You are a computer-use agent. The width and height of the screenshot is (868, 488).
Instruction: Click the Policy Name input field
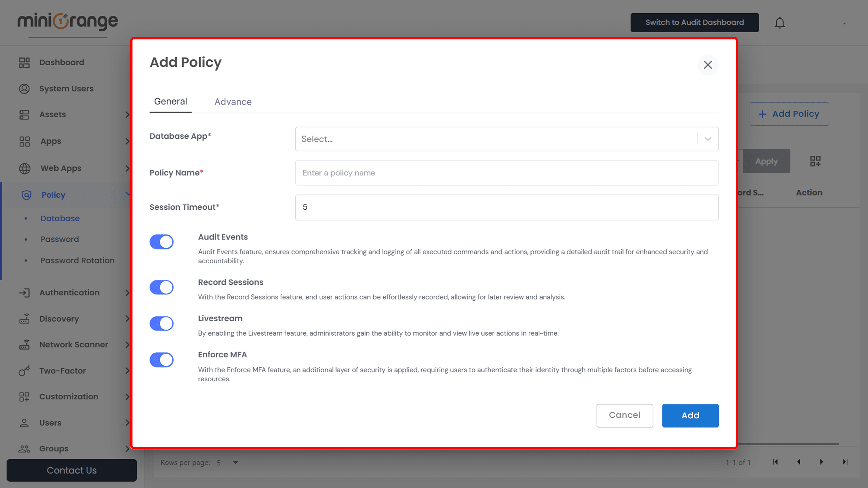[507, 173]
